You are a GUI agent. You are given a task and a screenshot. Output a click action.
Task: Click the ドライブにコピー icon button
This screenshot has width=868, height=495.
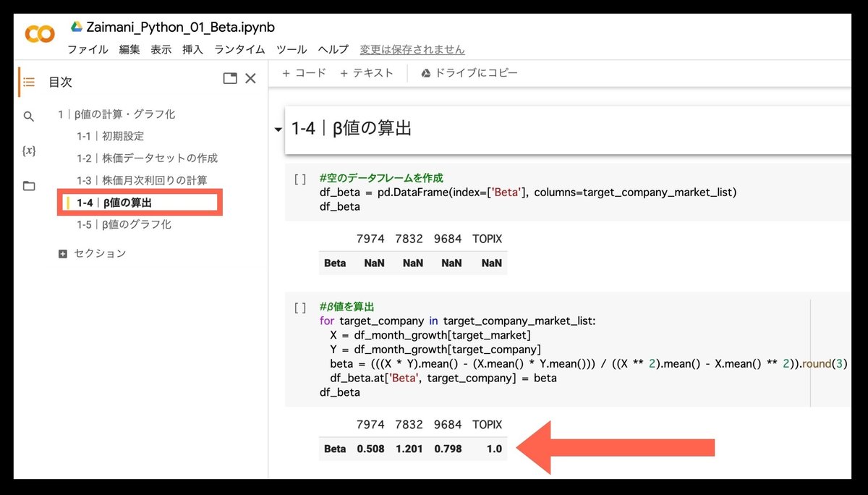[x=427, y=72]
